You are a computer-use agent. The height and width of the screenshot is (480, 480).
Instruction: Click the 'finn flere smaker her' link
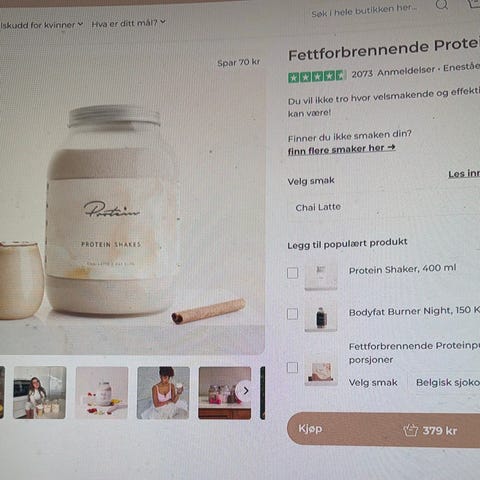click(x=341, y=149)
